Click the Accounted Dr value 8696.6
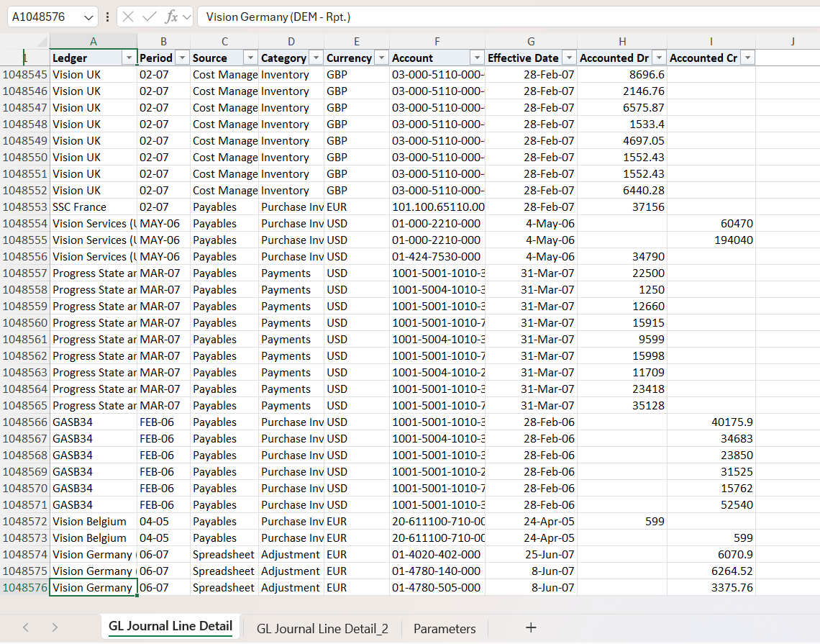The height and width of the screenshot is (644, 820). [x=622, y=74]
